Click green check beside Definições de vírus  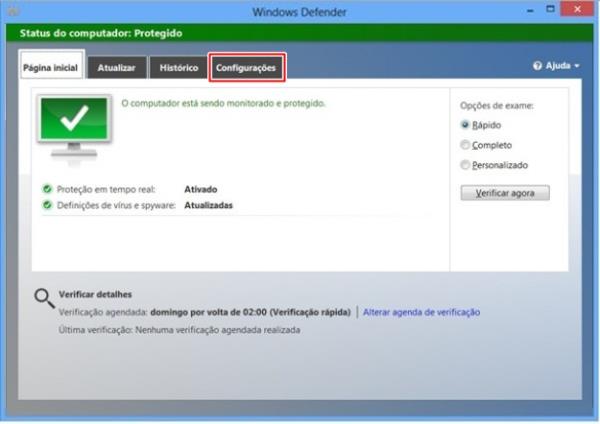tap(47, 205)
